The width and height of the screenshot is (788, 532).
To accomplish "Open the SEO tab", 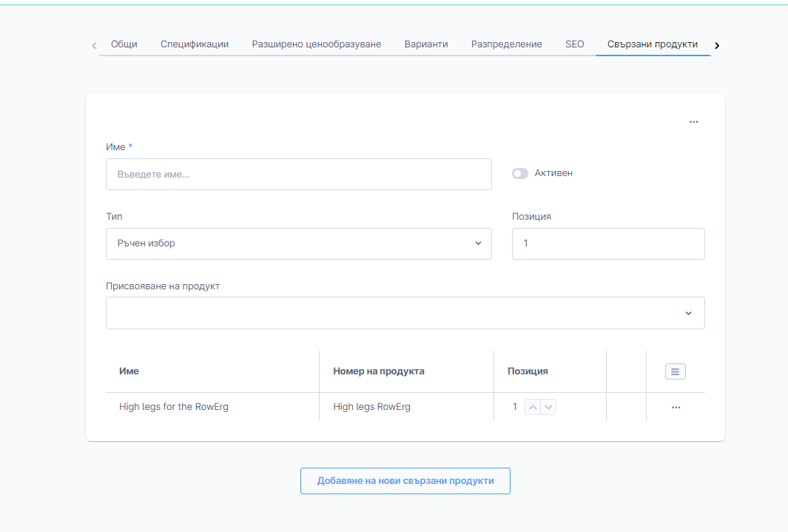I will coord(574,44).
